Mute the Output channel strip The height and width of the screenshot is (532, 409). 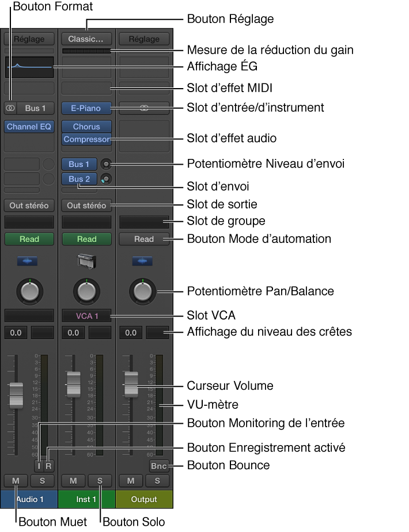tap(131, 481)
